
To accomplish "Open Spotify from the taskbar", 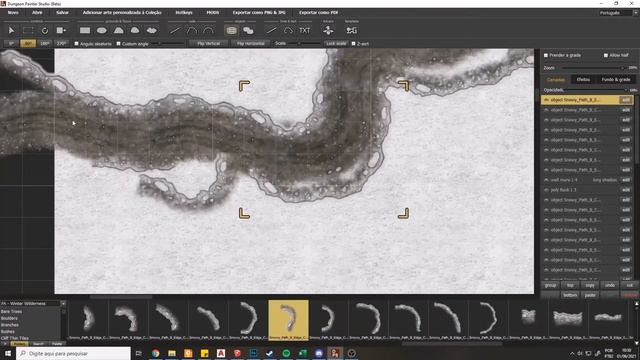I will 286,353.
